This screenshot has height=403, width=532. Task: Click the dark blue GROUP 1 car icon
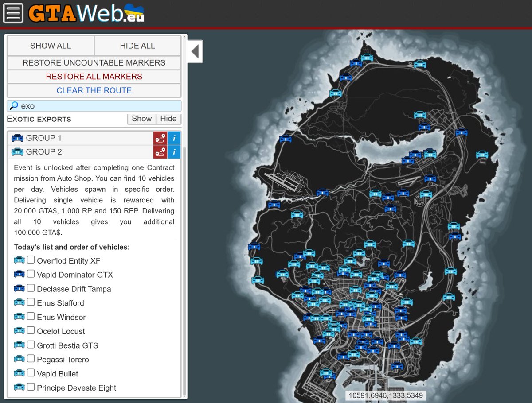tap(17, 138)
